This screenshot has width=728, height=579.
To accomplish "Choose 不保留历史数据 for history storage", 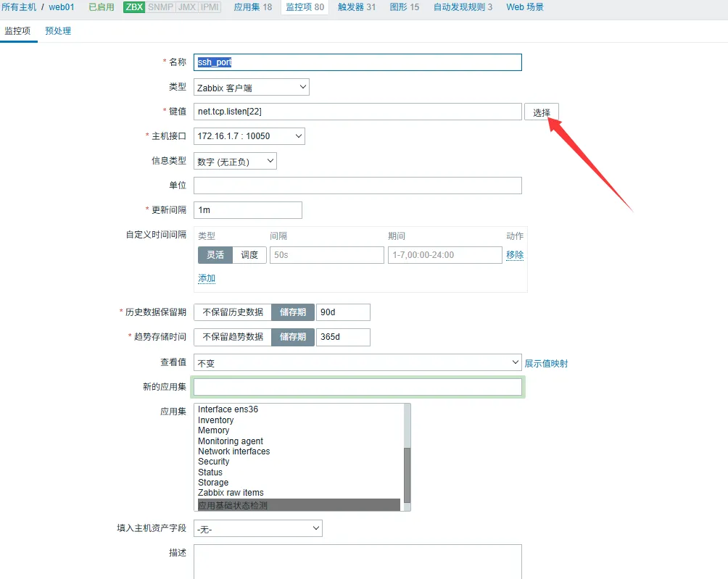I will tap(232, 312).
